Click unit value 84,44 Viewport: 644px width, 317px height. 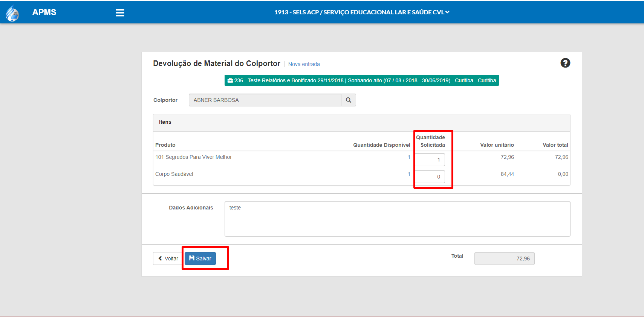coord(507,174)
